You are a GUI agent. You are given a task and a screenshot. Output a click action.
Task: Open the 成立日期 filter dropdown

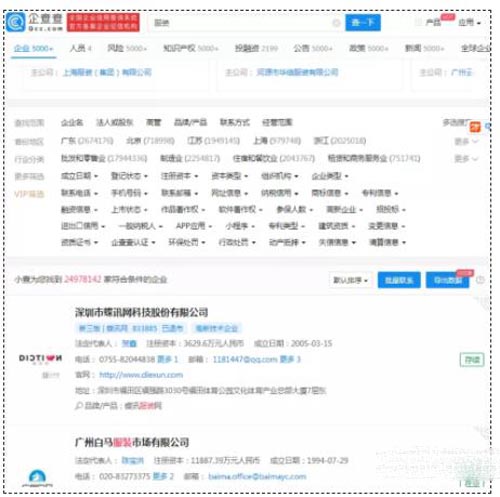[x=79, y=176]
